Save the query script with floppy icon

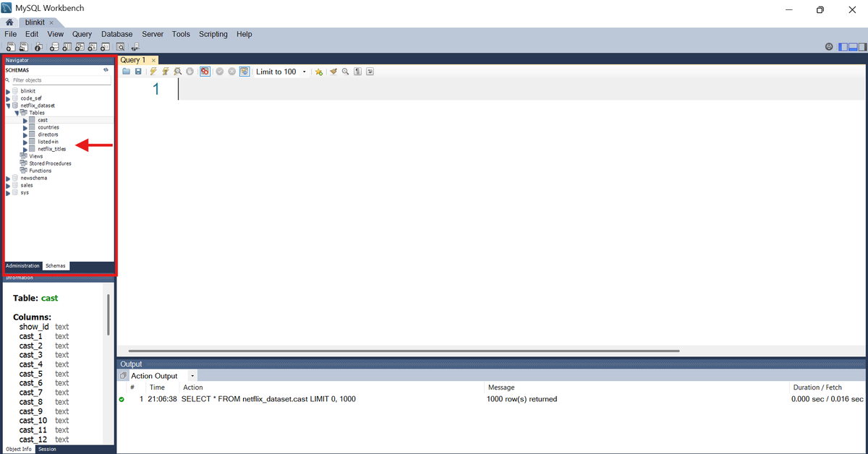coord(138,72)
